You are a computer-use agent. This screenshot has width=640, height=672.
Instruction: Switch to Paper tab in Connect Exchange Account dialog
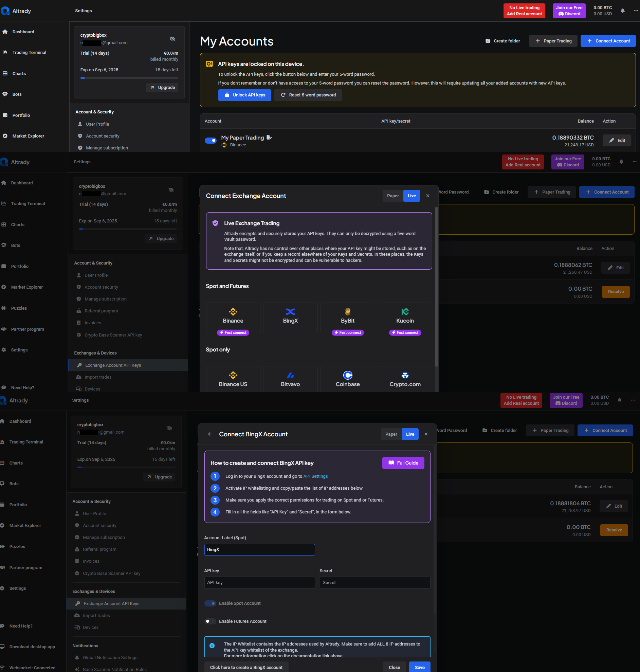point(393,196)
